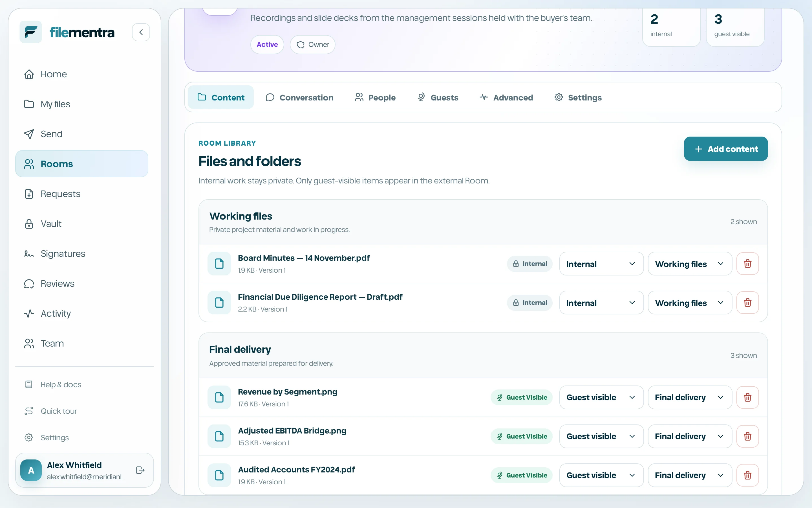Delete Audited Accounts FY2024.pdf with trash icon

click(747, 476)
